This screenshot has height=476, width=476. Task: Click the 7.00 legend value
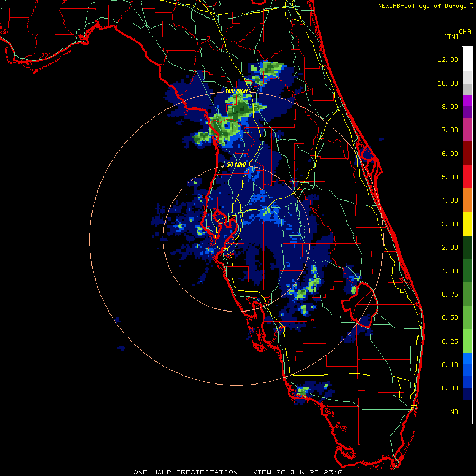click(x=450, y=130)
